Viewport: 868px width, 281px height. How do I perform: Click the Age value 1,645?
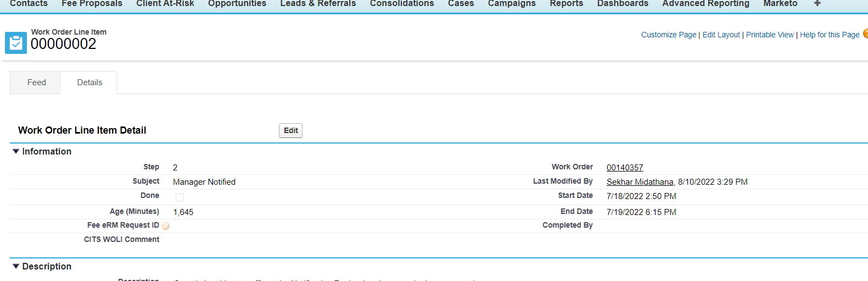pyautogui.click(x=183, y=212)
